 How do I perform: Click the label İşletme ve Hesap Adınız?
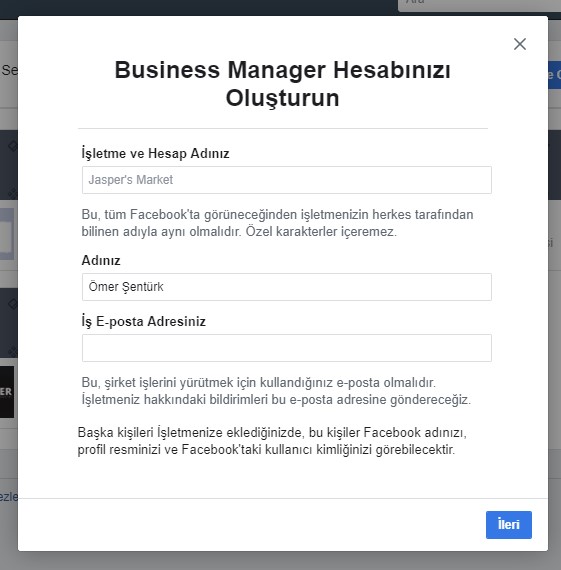point(155,153)
